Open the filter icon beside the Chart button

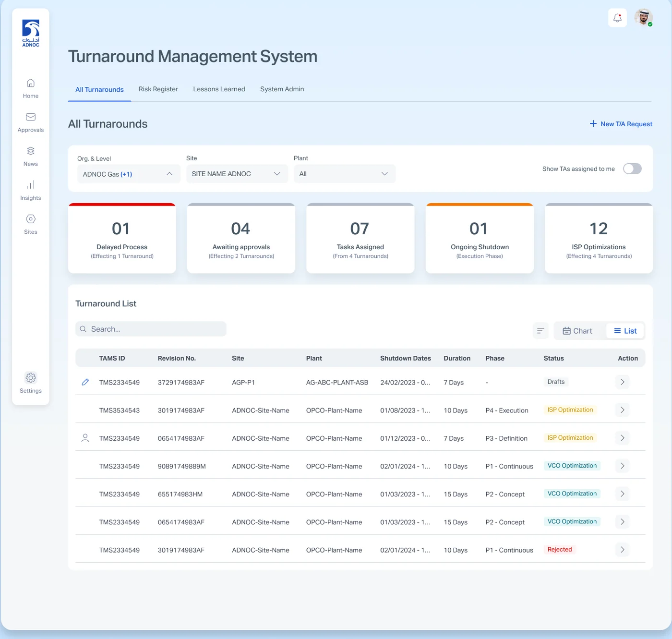(x=540, y=331)
